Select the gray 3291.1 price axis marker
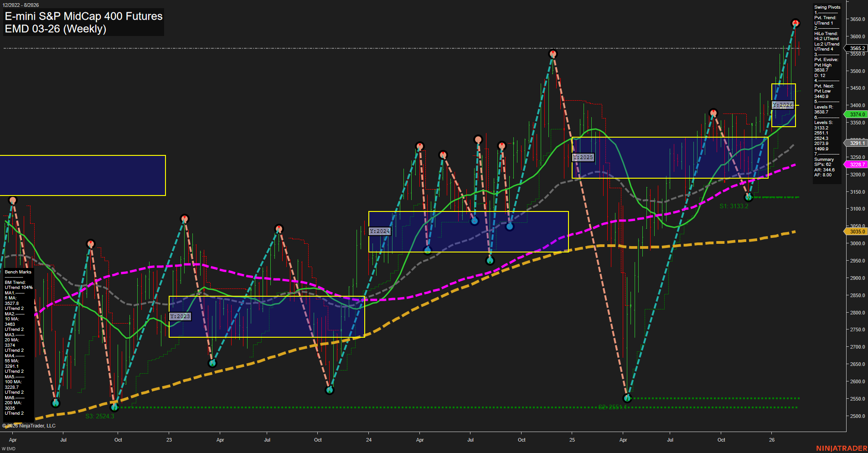 (856, 143)
